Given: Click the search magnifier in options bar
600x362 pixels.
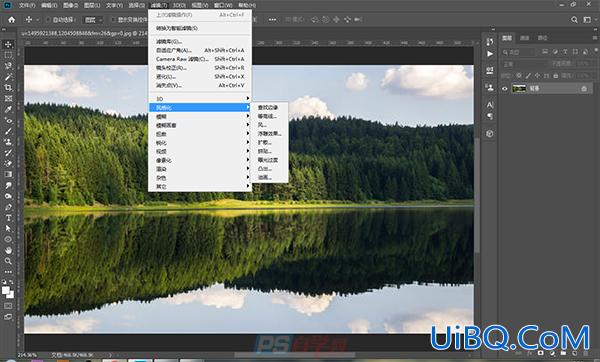Looking at the screenshot, I should click(574, 20).
